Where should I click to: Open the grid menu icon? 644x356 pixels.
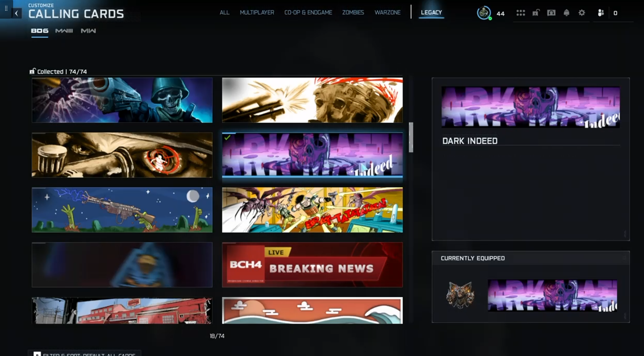pyautogui.click(x=521, y=13)
